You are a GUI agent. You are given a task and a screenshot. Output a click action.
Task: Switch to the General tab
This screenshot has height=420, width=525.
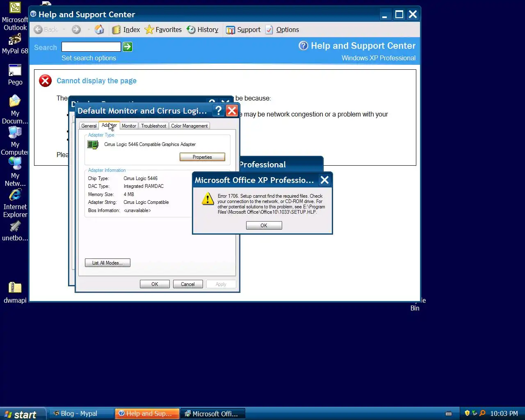tap(89, 126)
